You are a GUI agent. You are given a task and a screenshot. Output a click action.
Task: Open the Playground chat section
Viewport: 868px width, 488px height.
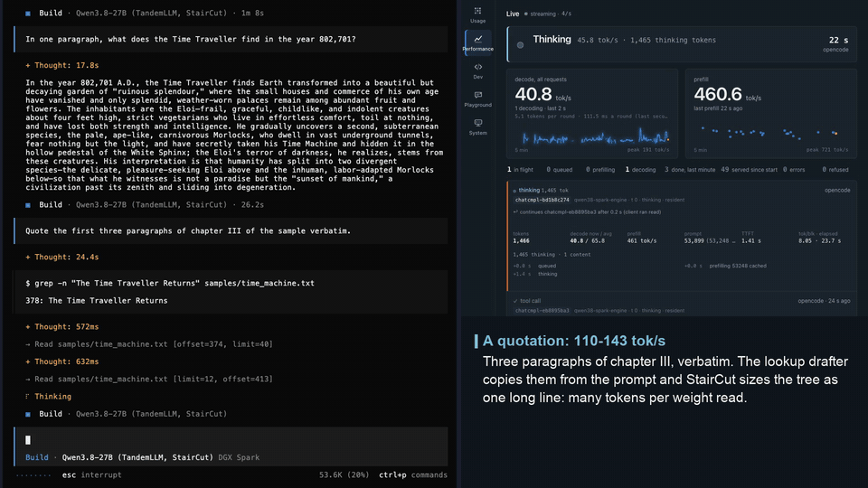(477, 99)
